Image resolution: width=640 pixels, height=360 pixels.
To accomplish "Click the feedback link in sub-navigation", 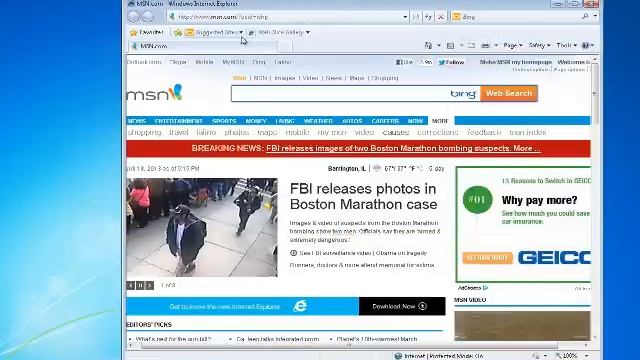I will (x=484, y=132).
